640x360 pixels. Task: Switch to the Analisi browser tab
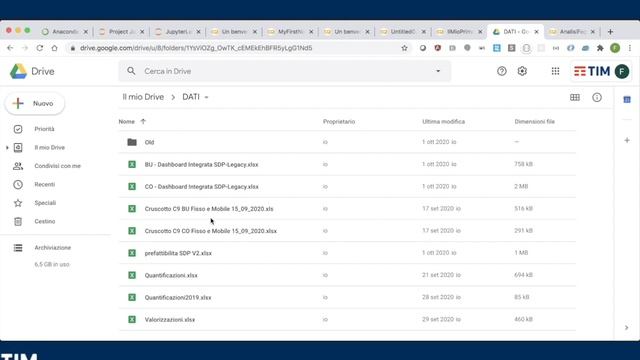(x=572, y=31)
